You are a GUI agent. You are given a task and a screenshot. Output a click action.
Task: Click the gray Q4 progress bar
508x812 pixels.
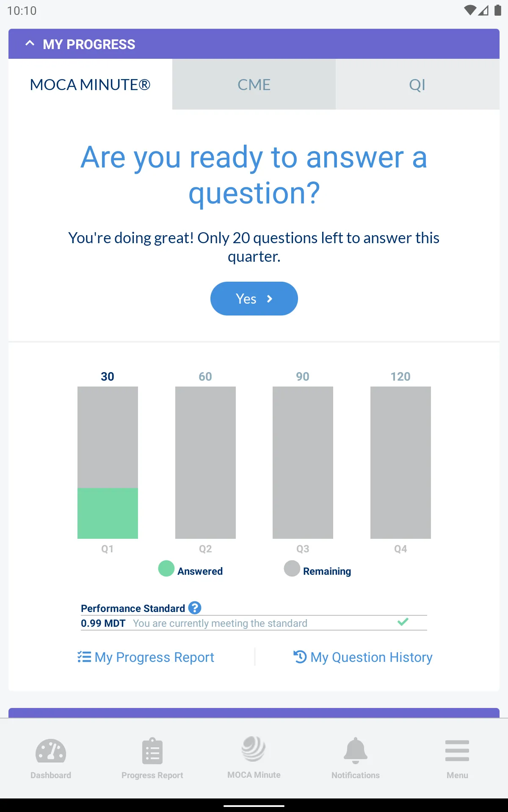400,463
